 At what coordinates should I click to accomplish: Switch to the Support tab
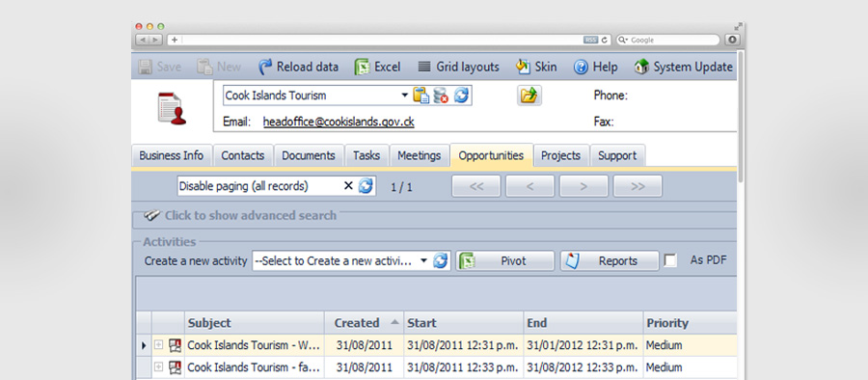[617, 155]
